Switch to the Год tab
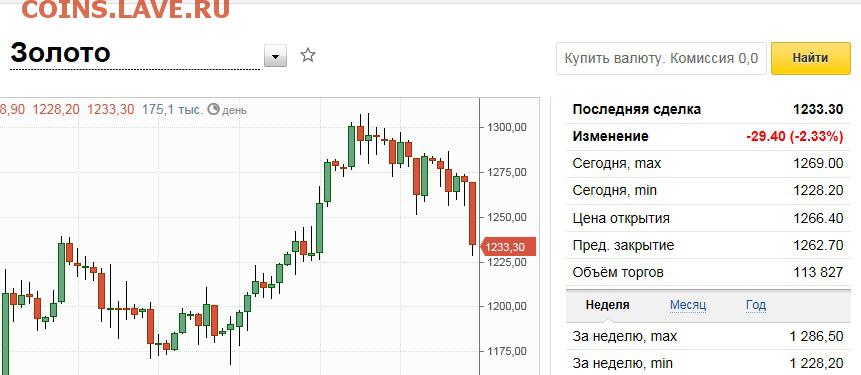The image size is (861, 375). pyautogui.click(x=756, y=305)
